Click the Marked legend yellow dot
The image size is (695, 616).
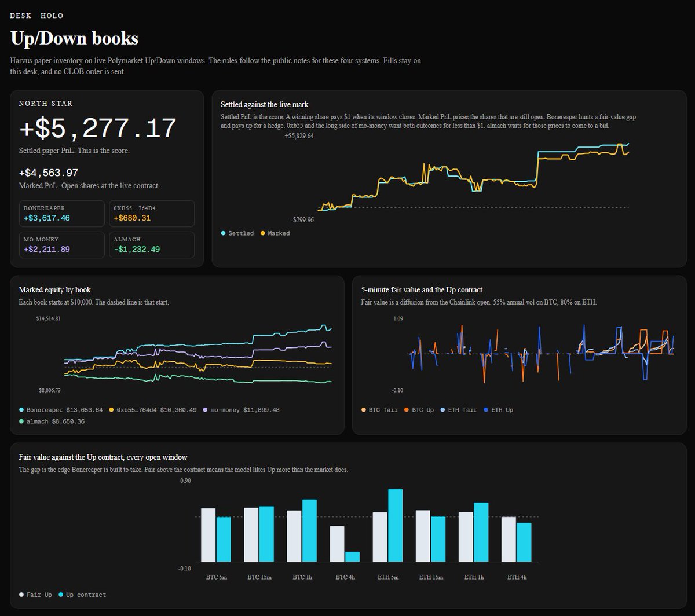263,233
